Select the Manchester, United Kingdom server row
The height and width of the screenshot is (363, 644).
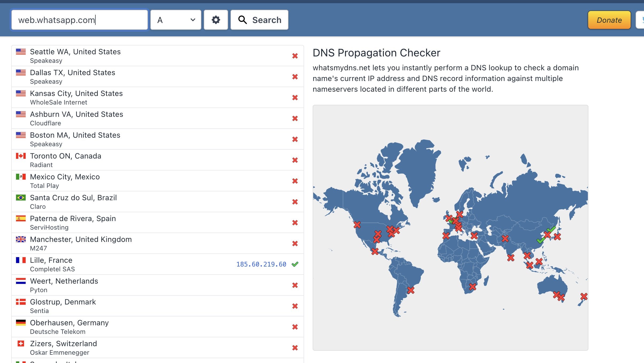click(158, 243)
